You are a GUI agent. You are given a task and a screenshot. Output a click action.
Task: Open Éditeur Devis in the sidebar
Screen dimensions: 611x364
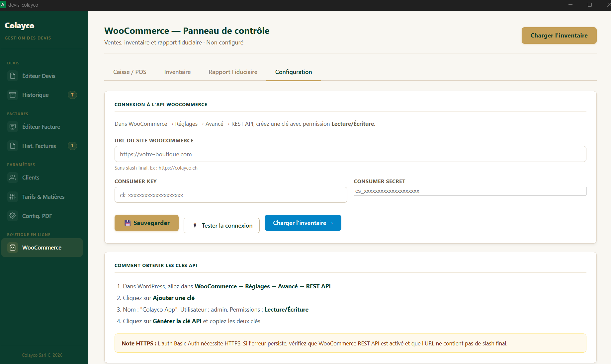42,76
